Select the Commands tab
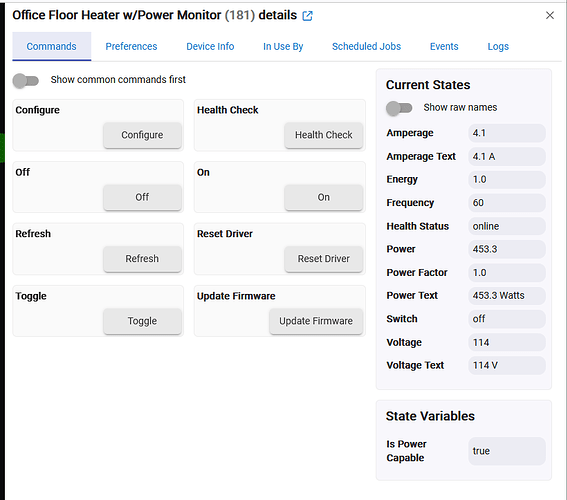The height and width of the screenshot is (500, 567). [x=51, y=46]
